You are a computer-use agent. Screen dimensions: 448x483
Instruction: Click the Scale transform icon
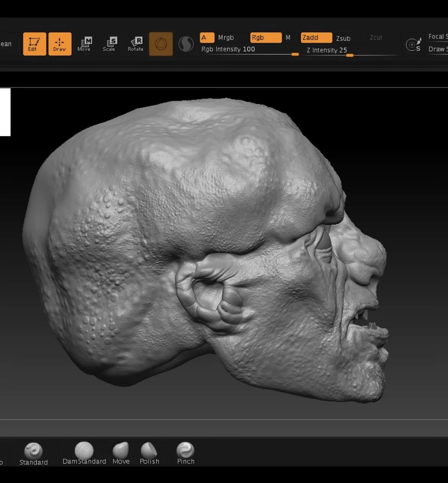tap(109, 44)
